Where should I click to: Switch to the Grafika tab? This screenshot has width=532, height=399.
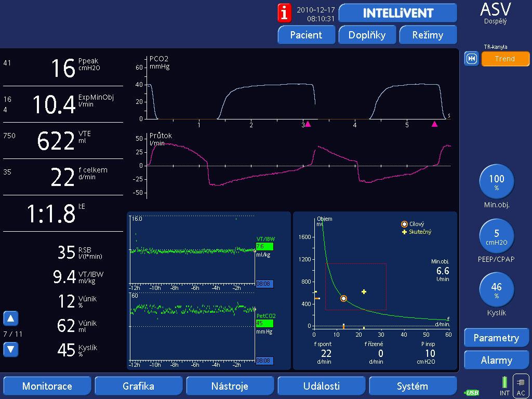[x=138, y=386]
